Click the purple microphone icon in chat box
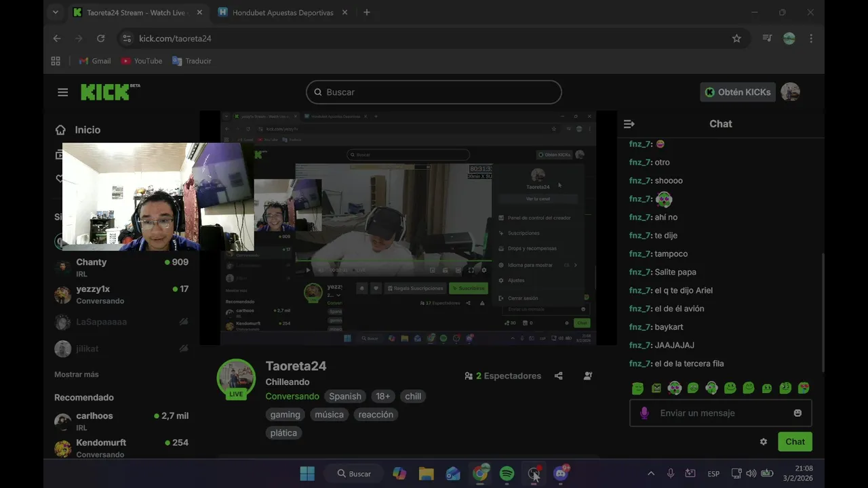868x488 pixels. [x=644, y=413]
